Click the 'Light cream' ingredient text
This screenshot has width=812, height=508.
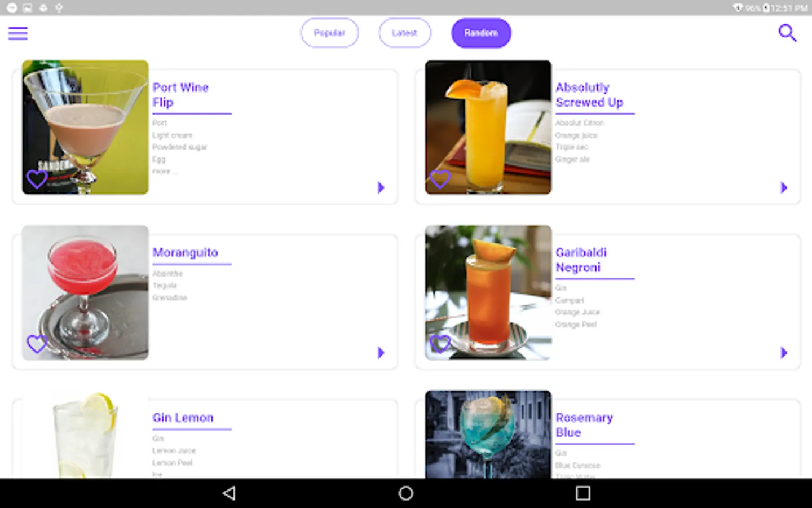172,135
